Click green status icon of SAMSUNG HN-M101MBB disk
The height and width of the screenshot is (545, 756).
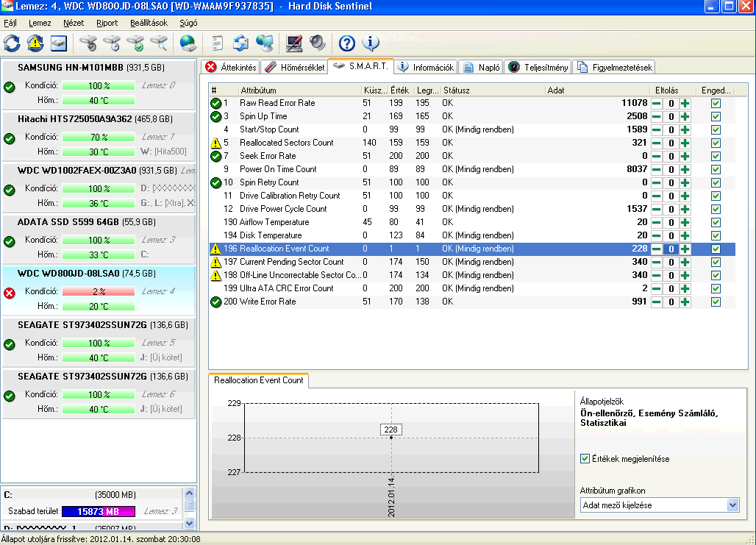(x=9, y=88)
